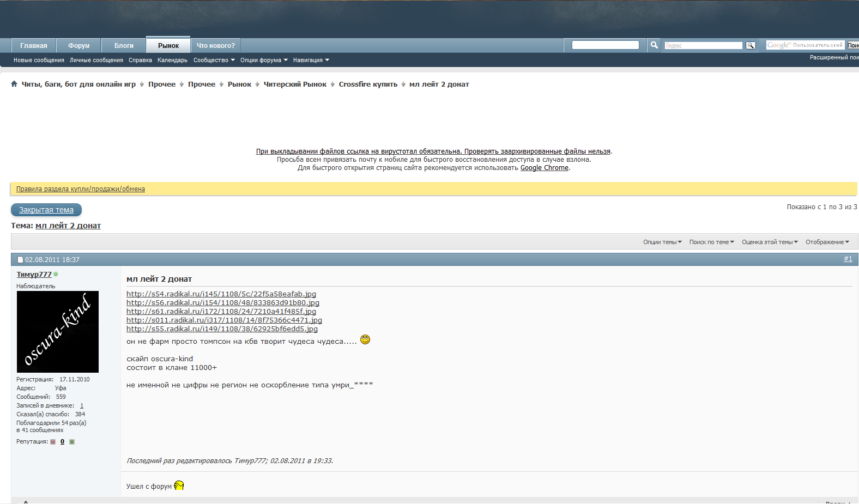Open the Отображение dropdown
This screenshot has width=859, height=504.
coord(827,242)
